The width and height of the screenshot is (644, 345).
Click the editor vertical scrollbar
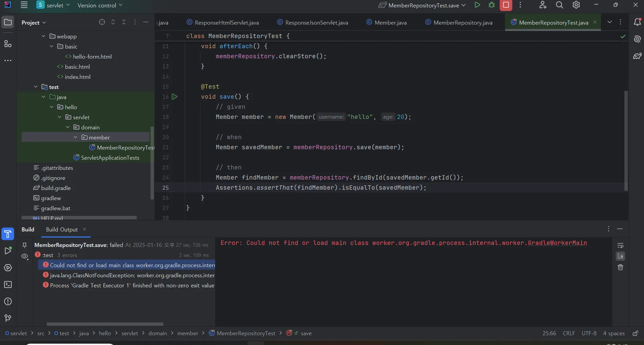[x=626, y=140]
